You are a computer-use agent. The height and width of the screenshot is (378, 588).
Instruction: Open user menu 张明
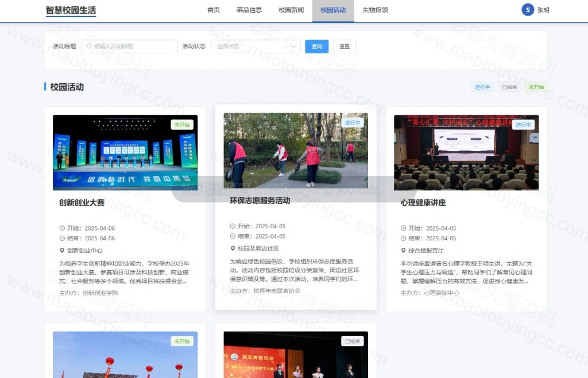pos(543,10)
